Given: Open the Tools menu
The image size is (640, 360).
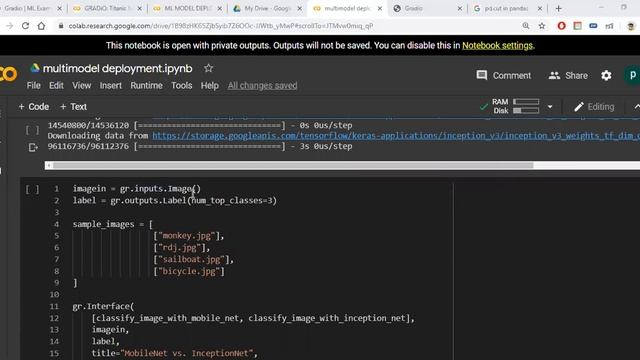Looking at the screenshot, I should pyautogui.click(x=182, y=85).
